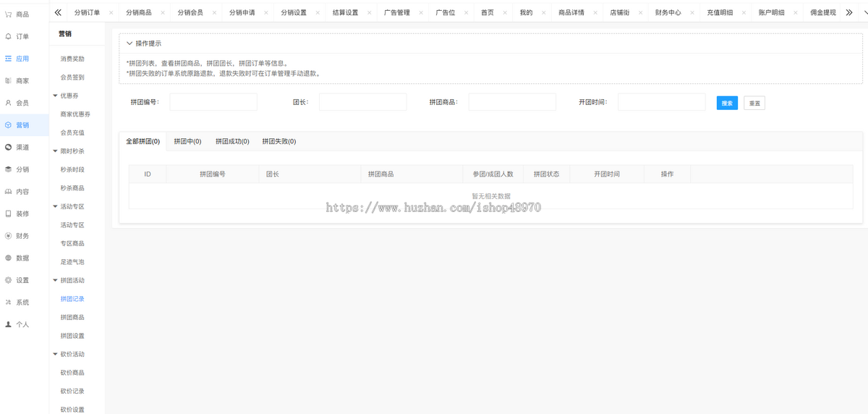Open 砍价记录 menu item
The image size is (868, 414).
click(x=72, y=391)
